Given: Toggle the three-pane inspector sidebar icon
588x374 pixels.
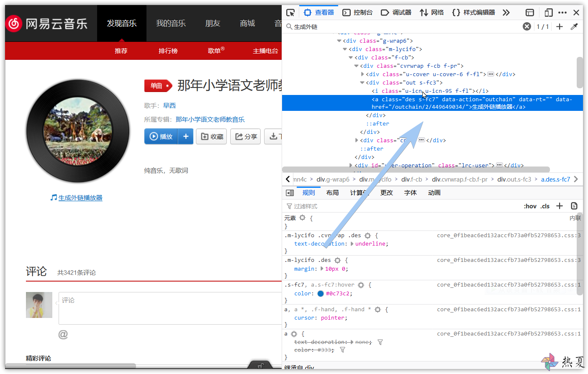Looking at the screenshot, I should tap(290, 193).
